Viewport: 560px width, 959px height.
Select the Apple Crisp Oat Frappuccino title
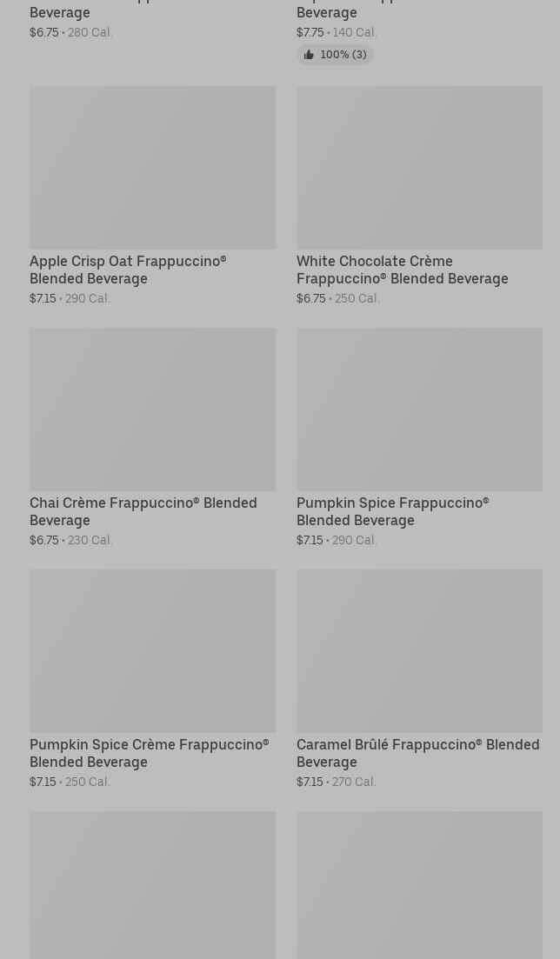pos(128,270)
